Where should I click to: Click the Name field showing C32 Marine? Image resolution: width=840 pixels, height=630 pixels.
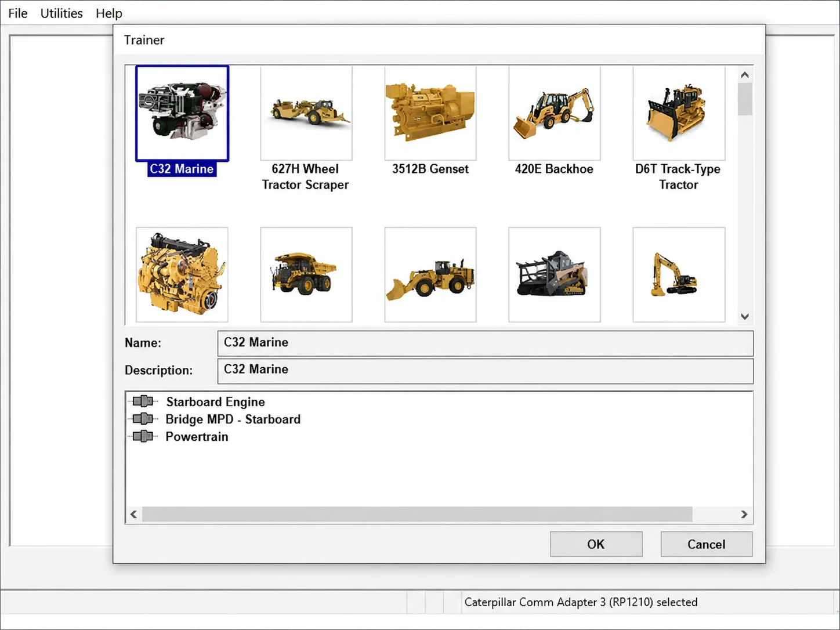486,343
